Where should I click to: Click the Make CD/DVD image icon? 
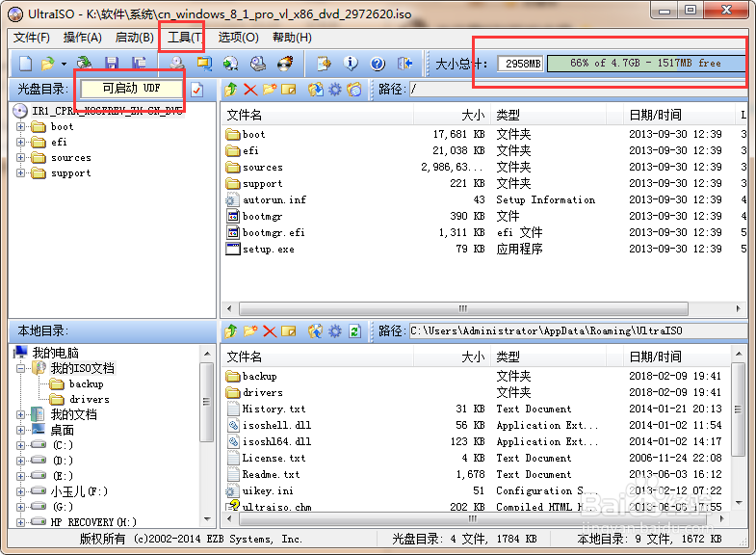(177, 64)
